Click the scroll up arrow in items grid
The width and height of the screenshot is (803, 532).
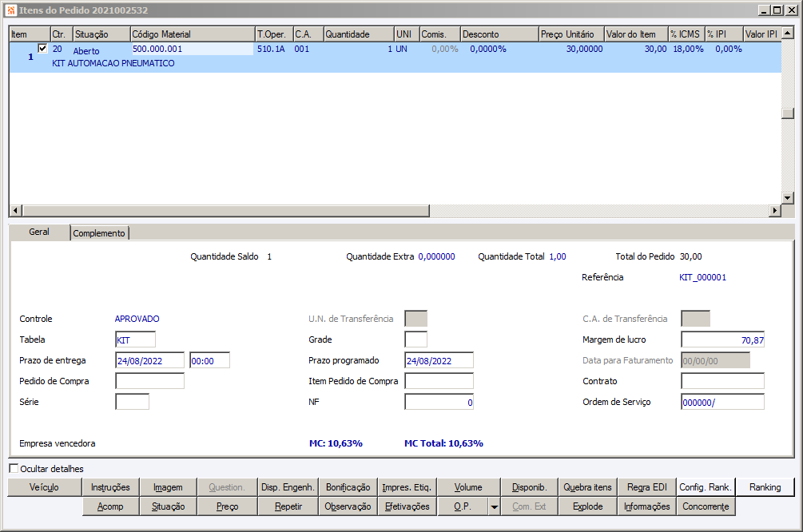[x=787, y=33]
